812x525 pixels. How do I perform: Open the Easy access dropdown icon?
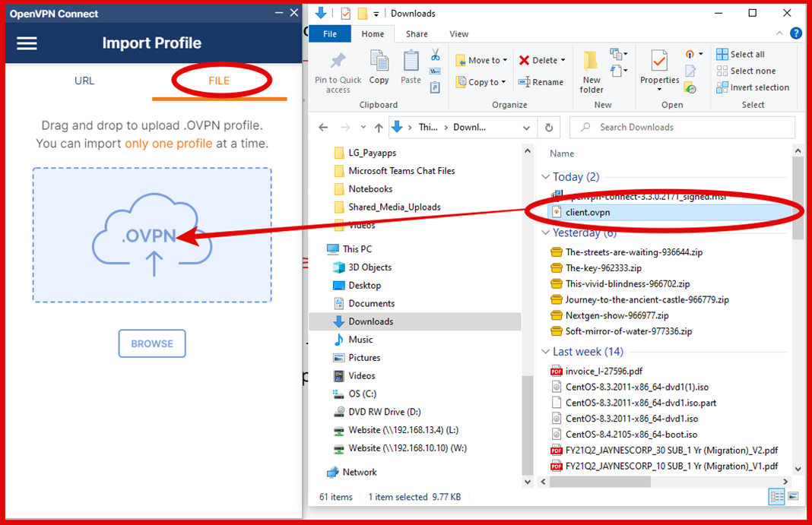point(618,71)
